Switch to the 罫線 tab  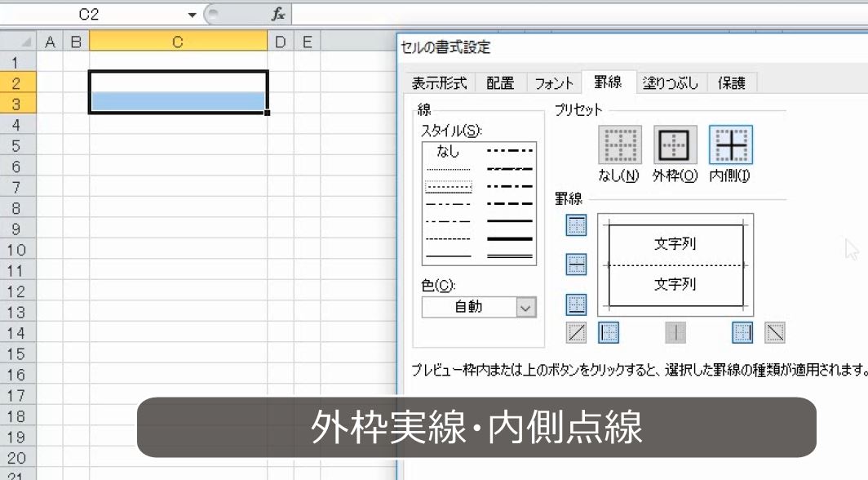click(x=609, y=82)
